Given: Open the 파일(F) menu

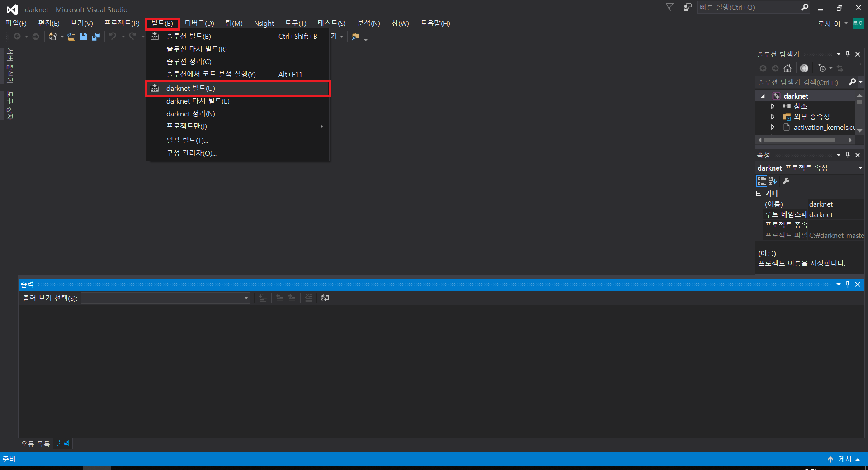Looking at the screenshot, I should pyautogui.click(x=16, y=23).
